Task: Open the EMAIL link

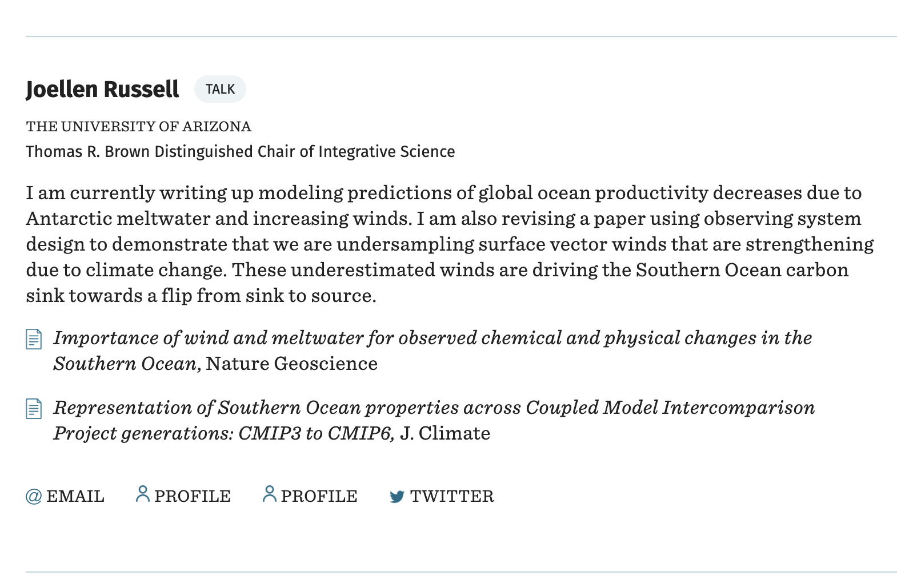Action: point(65,496)
